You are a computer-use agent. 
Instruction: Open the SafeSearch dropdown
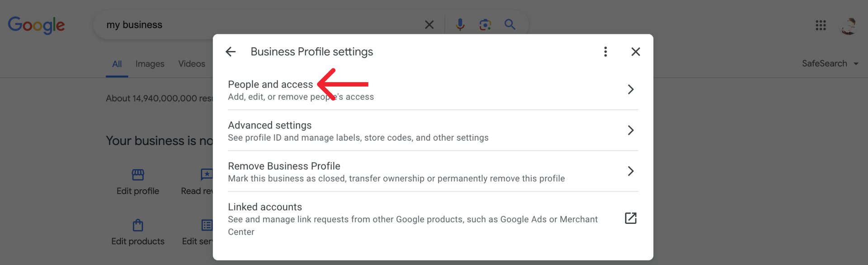(830, 64)
